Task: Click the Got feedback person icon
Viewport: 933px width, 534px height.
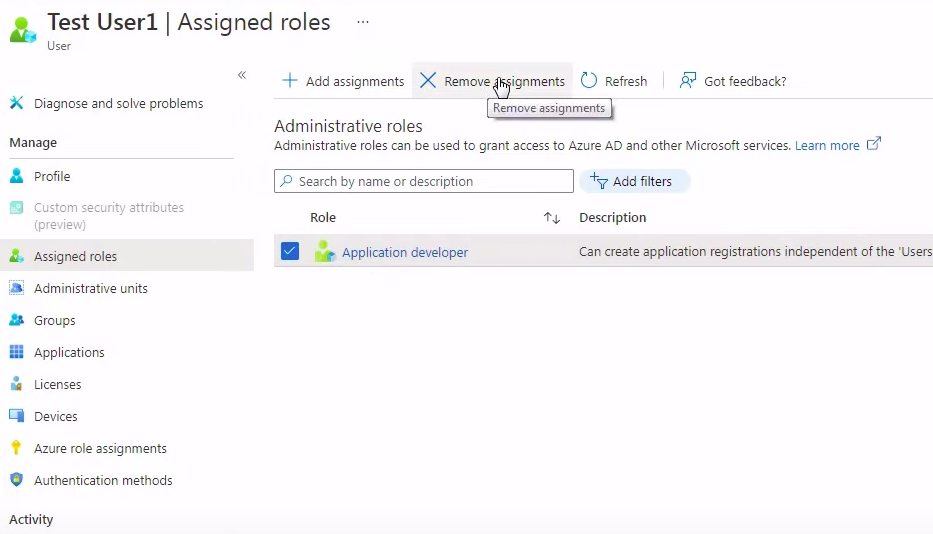Action: 688,80
